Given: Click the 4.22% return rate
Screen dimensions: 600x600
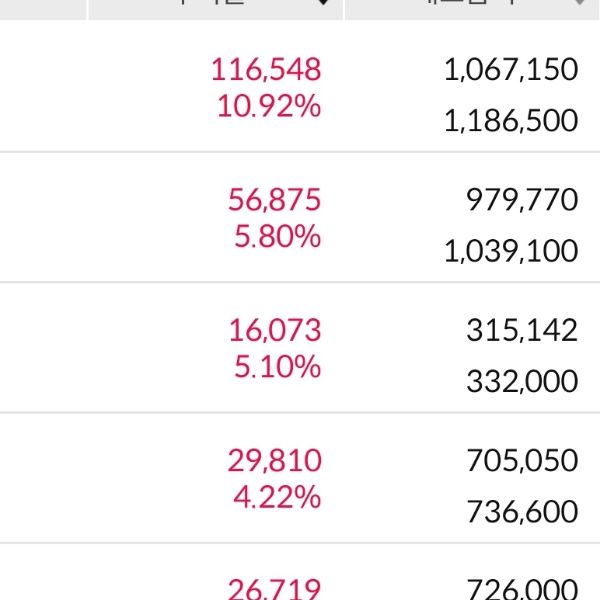Looking at the screenshot, I should pos(277,496).
